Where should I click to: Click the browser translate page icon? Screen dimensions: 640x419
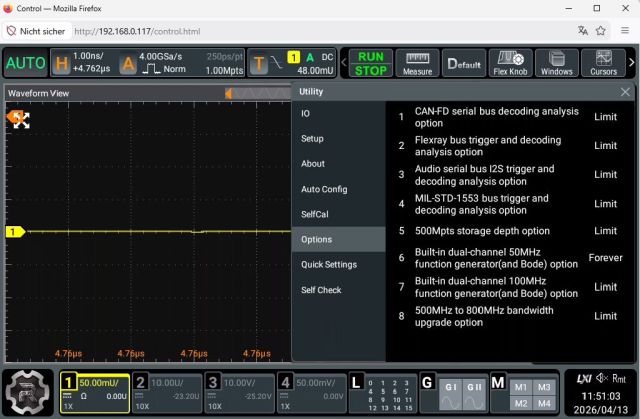583,31
